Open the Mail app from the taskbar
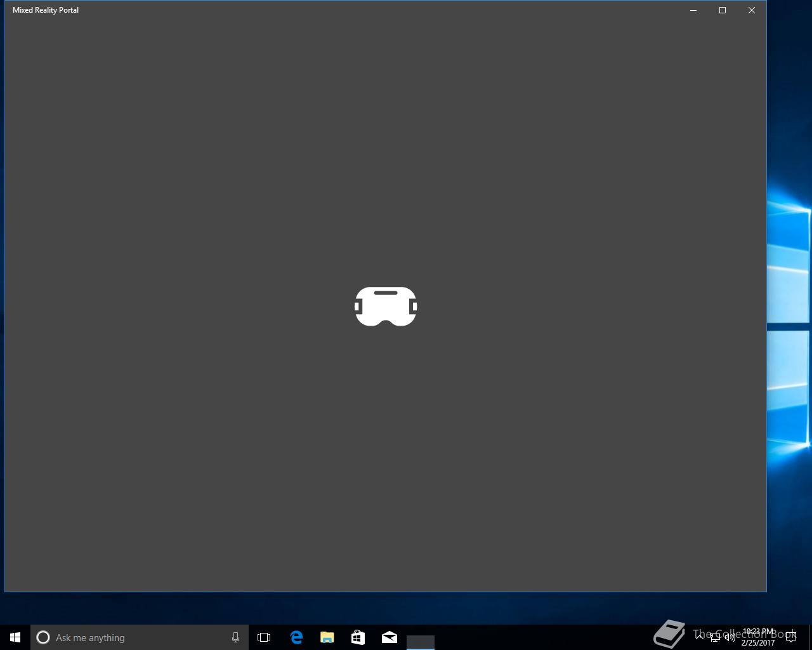Image resolution: width=812 pixels, height=650 pixels. tap(390, 637)
